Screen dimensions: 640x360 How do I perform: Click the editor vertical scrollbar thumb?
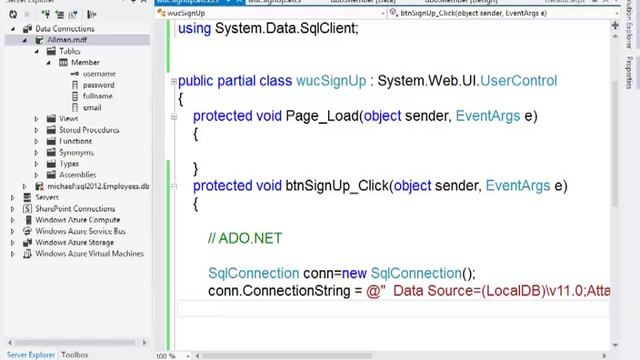[616, 143]
